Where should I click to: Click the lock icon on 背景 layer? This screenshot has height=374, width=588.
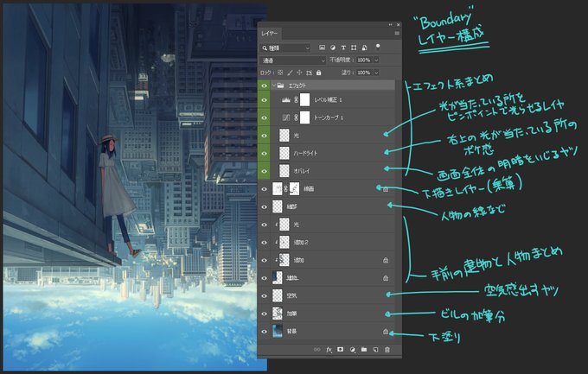[386, 332]
